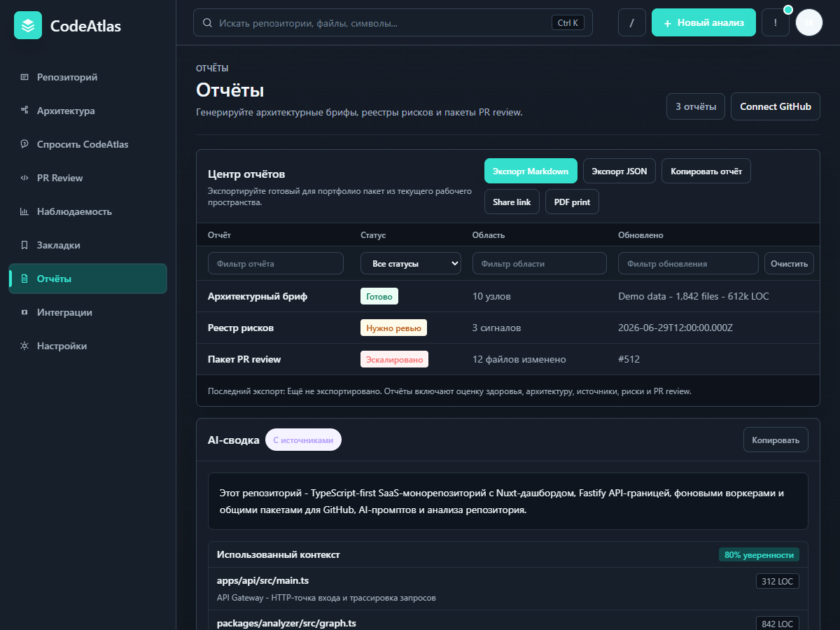
Task: Click the Закладки bookmark icon
Action: coord(24,245)
